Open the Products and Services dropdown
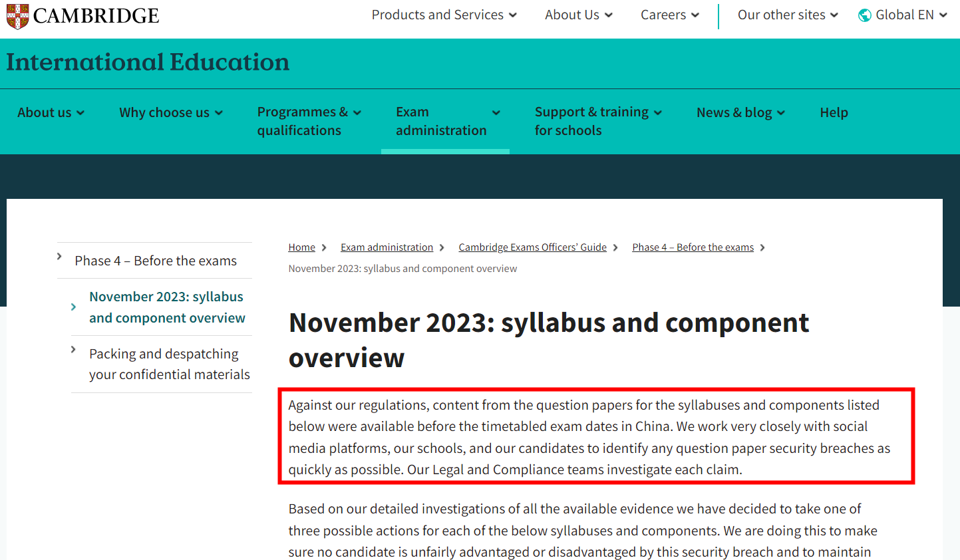 [x=444, y=15]
